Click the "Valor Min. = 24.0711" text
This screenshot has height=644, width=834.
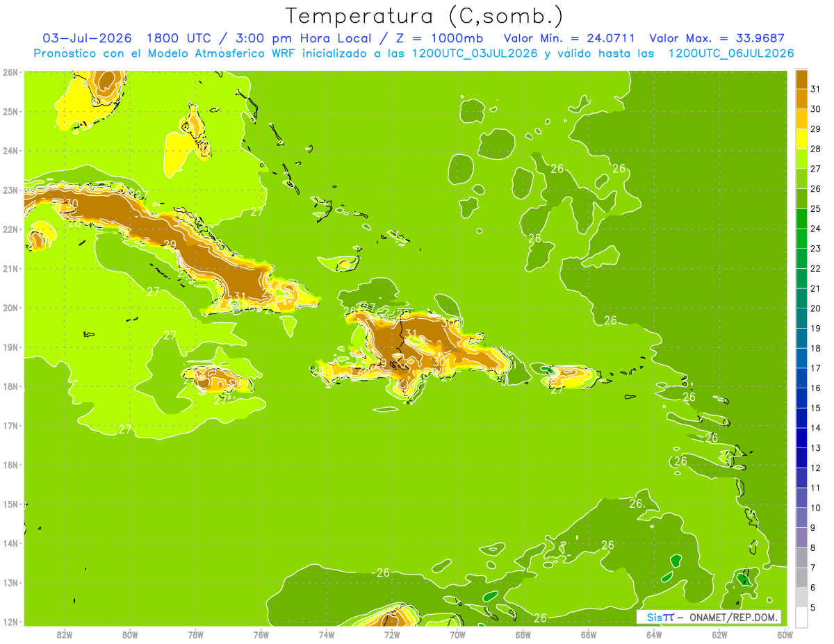tap(569, 38)
